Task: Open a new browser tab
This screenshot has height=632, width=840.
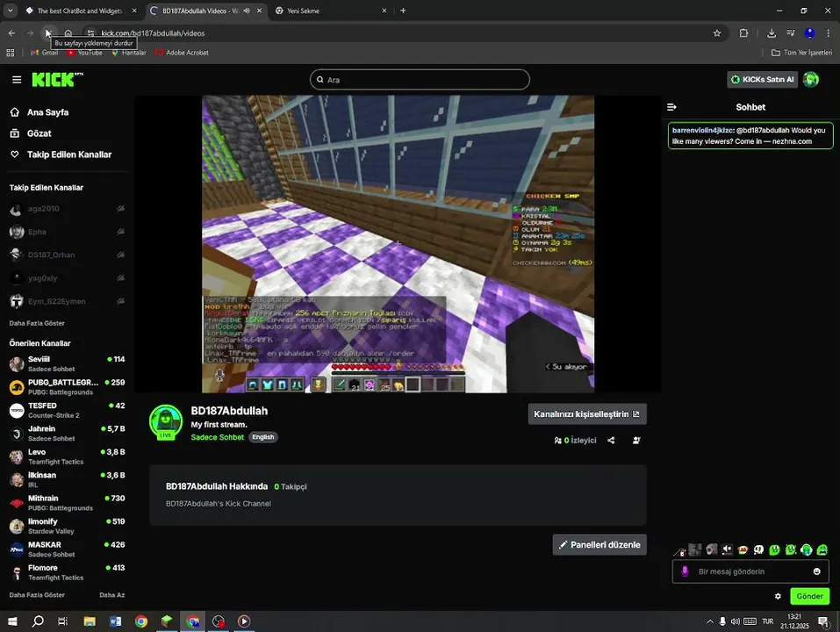Action: 403,11
